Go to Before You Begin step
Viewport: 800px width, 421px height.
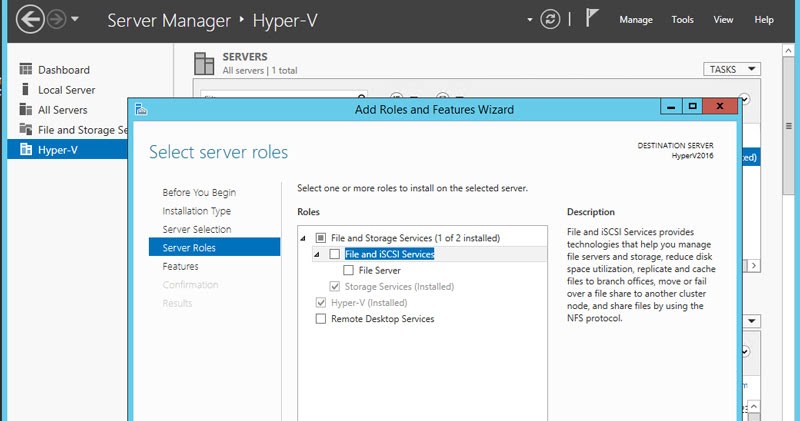[x=199, y=192]
